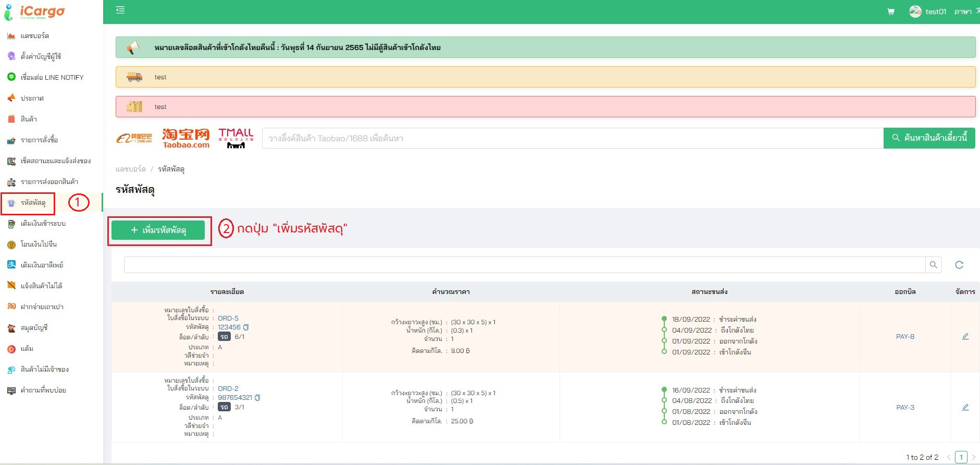
Task: Click ค้นหาสินค้าเดี๋ยวนี้ search button
Action: tap(929, 138)
